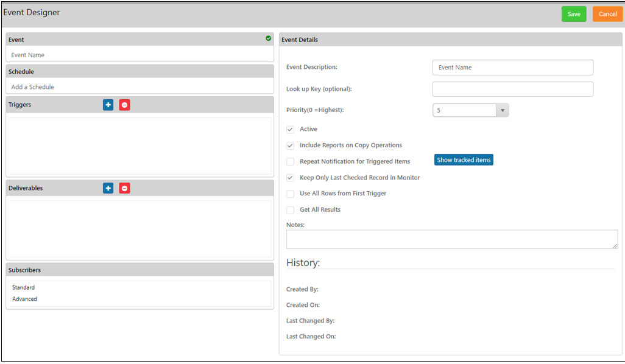Click the Triggers list box
This screenshot has height=364, width=625.
click(x=139, y=145)
